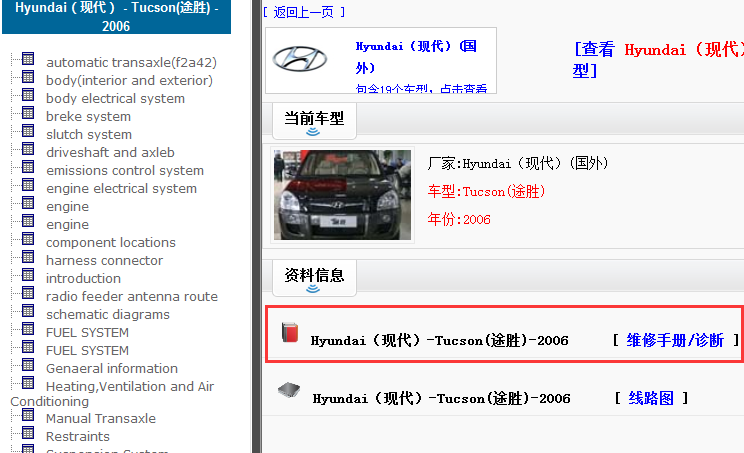Select schematic diagrams entry
Viewport: 744px width, 453px height.
(x=108, y=315)
